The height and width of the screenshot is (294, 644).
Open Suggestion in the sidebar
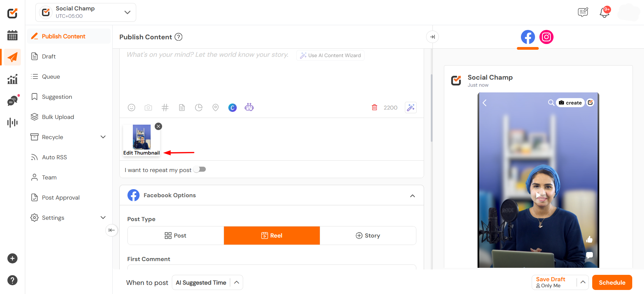[x=69, y=97]
